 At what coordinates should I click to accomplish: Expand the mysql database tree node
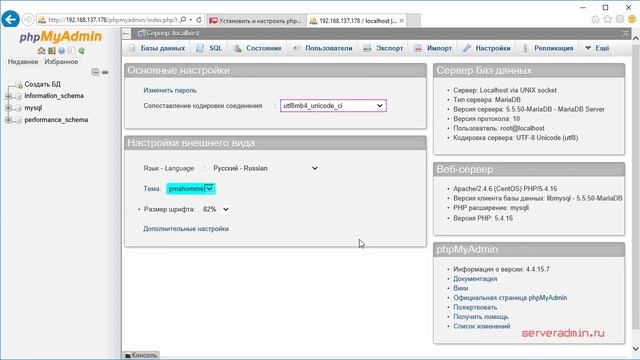click(8, 108)
